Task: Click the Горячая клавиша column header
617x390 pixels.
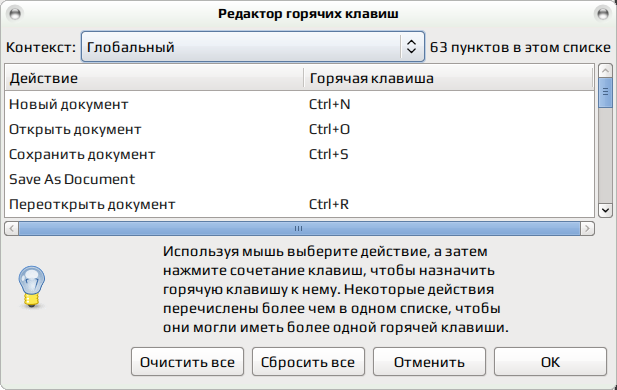Action: pos(448,78)
